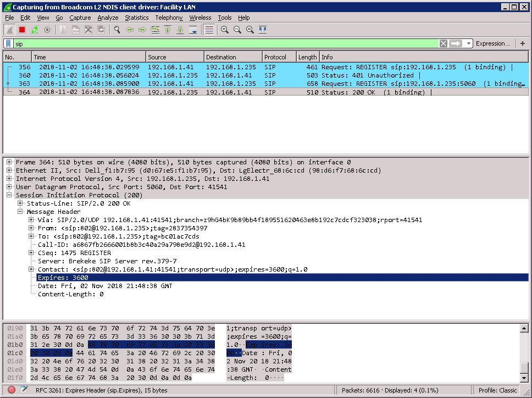The width and height of the screenshot is (532, 398).
Task: Toggle auto-scroll during live capture
Action: point(193,30)
